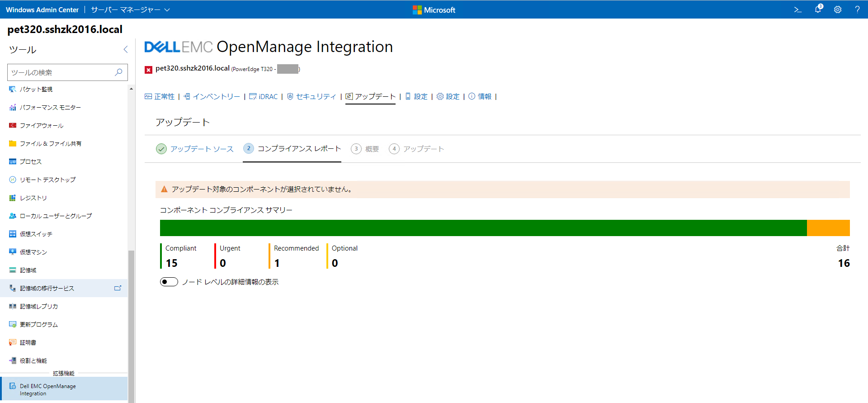Viewport: 868px width, 403px height.
Task: Click the Compliant count 15
Action: 171,263
